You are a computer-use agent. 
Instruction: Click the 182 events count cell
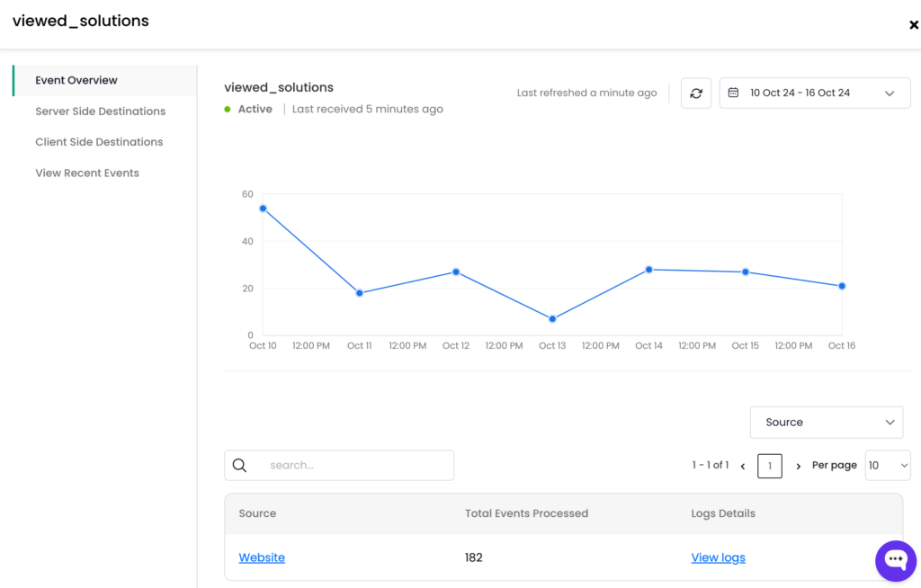(x=473, y=557)
